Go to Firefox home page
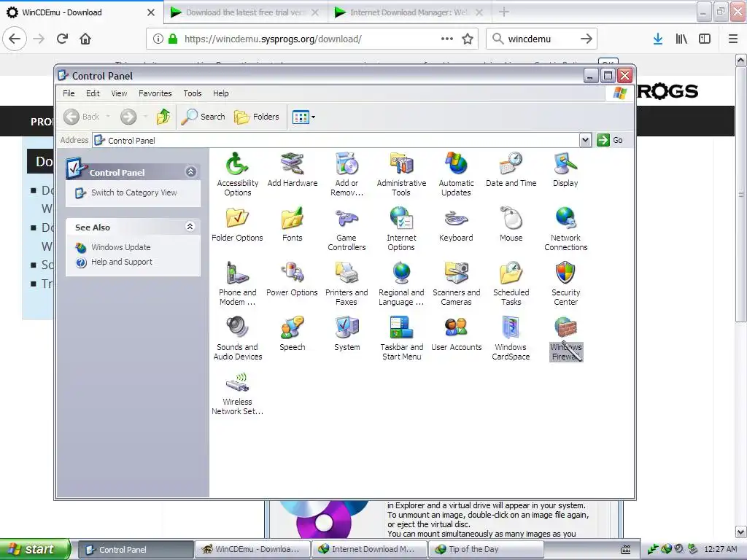Viewport: 747px width, 560px height. (x=85, y=39)
